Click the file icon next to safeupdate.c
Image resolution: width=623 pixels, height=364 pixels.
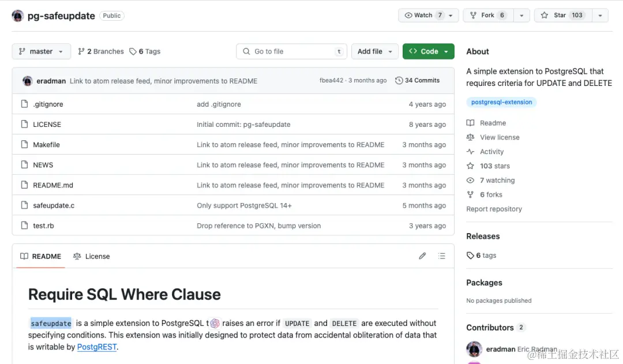(24, 205)
